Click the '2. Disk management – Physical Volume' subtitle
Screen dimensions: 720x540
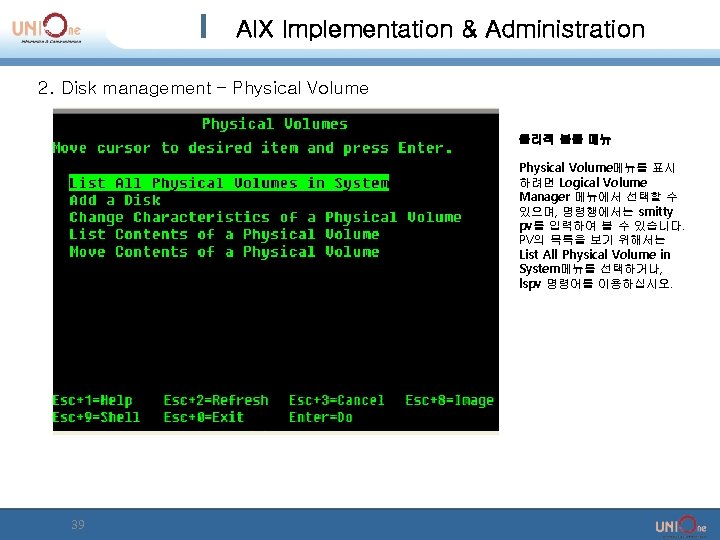point(203,88)
